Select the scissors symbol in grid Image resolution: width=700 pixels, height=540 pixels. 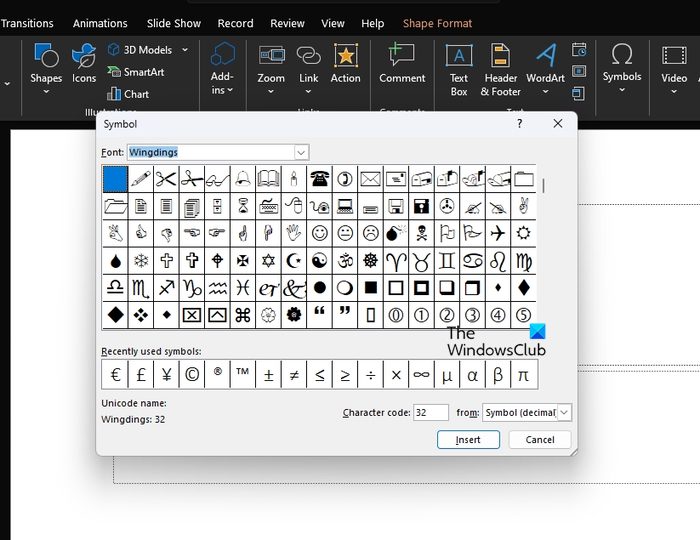pyautogui.click(x=166, y=179)
